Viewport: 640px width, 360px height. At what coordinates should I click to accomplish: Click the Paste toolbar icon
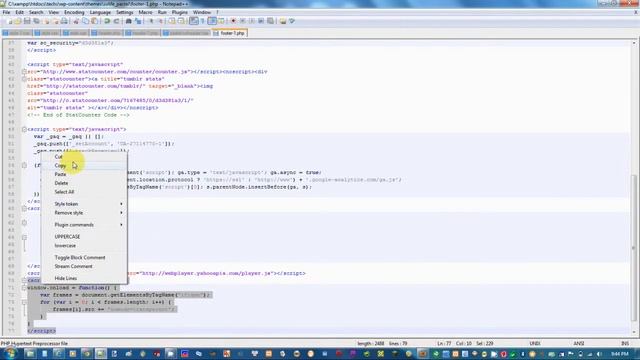click(x=94, y=21)
